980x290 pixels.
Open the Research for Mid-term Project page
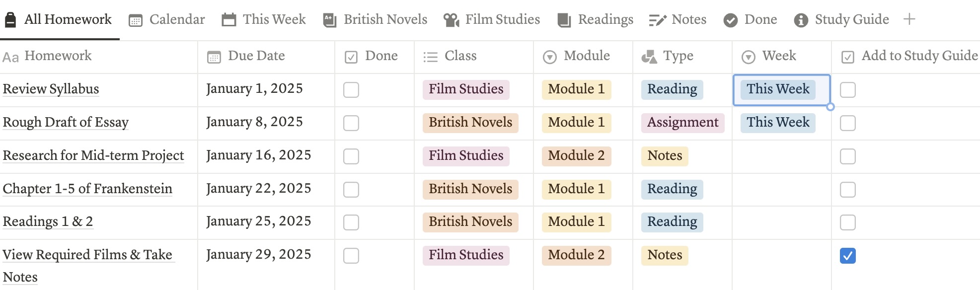tap(93, 156)
